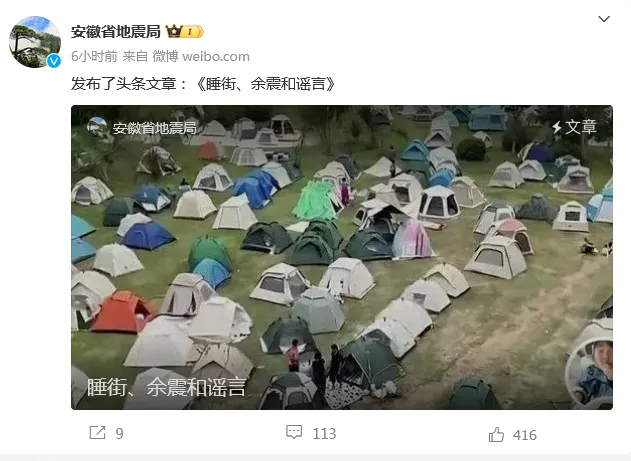The image size is (631, 461).
Task: Click the like count 416
Action: 525,435
